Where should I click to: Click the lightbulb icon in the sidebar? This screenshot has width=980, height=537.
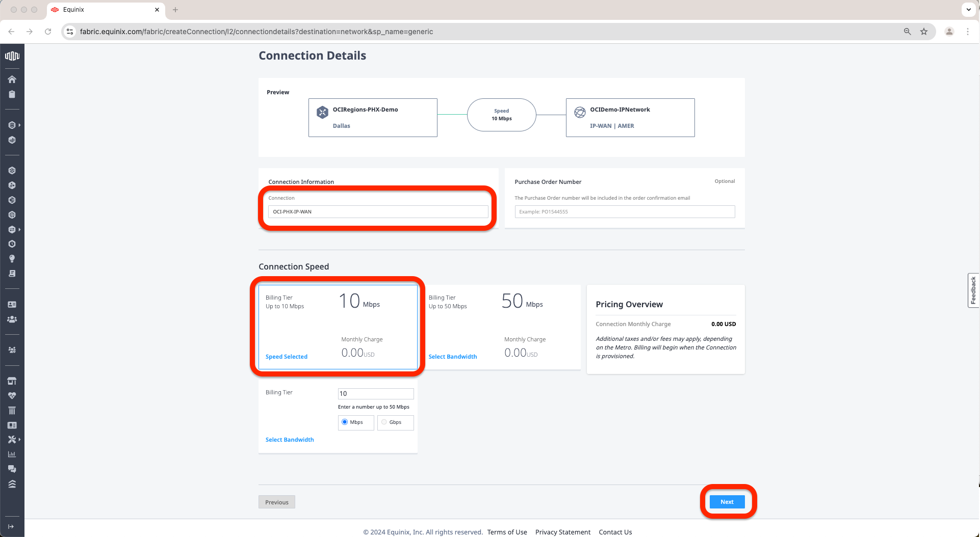(12, 259)
